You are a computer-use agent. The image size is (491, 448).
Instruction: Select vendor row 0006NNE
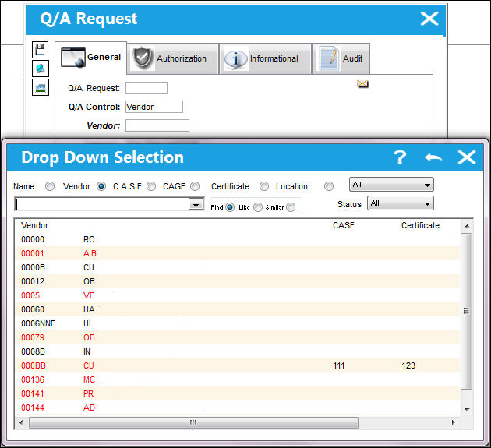tap(238, 323)
